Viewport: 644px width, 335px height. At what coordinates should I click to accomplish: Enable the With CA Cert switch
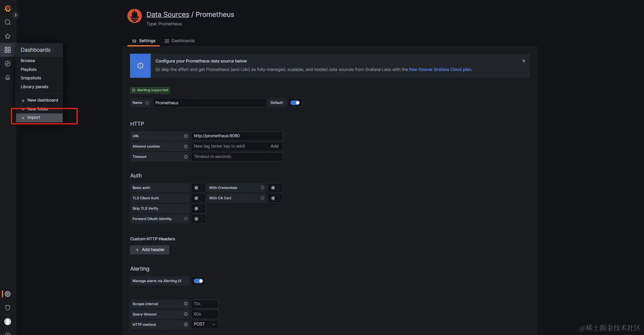pos(275,198)
